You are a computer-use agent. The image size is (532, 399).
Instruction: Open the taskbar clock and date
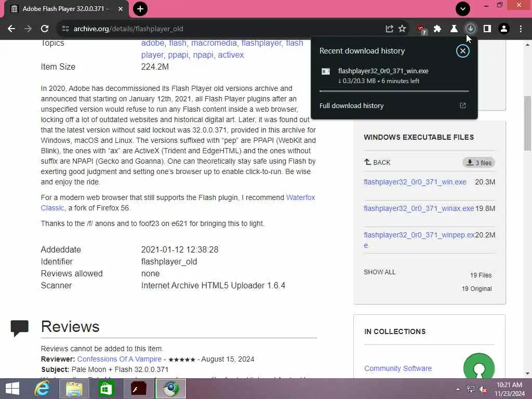(509, 389)
